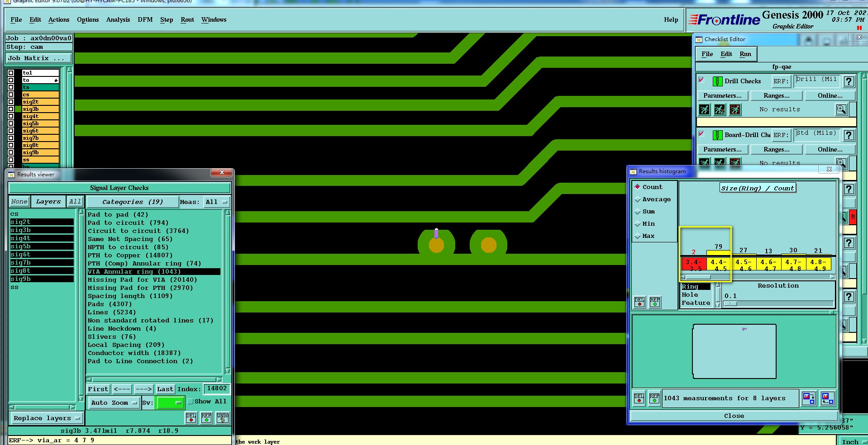Screen dimensions: 868x445
Task: Open Std (Mils) ERF selector
Action: point(817,135)
